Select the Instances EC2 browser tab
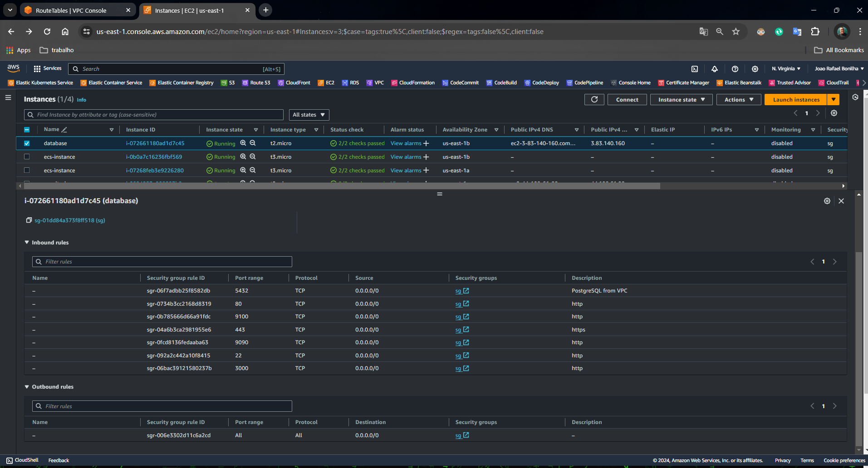The height and width of the screenshot is (468, 868). click(x=197, y=10)
